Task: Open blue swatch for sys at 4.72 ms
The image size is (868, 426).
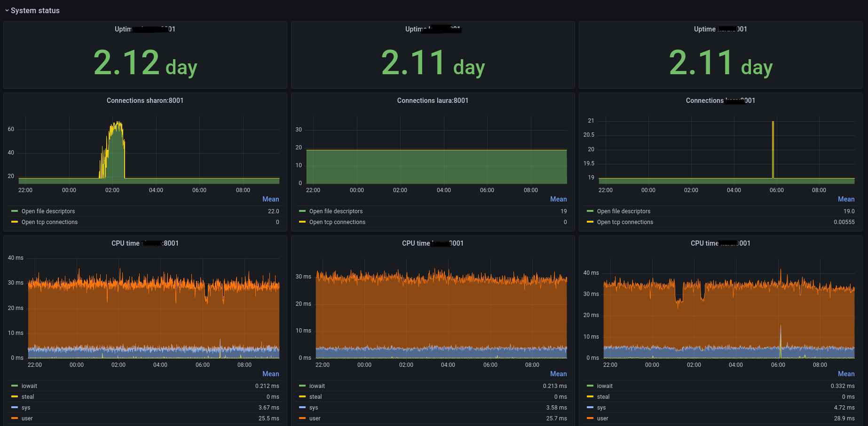Action: point(590,407)
